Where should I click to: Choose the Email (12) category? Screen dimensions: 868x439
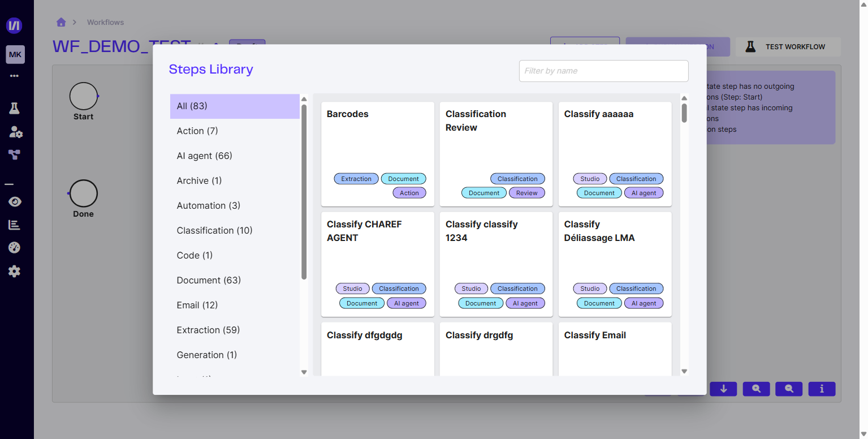pyautogui.click(x=235, y=305)
